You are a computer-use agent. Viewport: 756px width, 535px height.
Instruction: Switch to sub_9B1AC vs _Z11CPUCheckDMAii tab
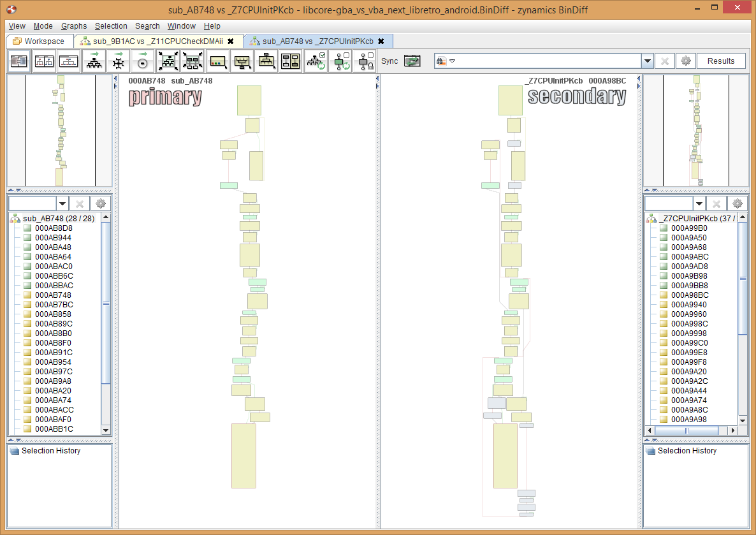pos(157,41)
